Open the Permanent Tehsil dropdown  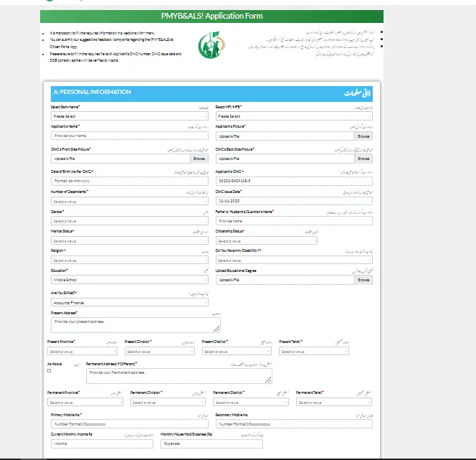pos(334,403)
